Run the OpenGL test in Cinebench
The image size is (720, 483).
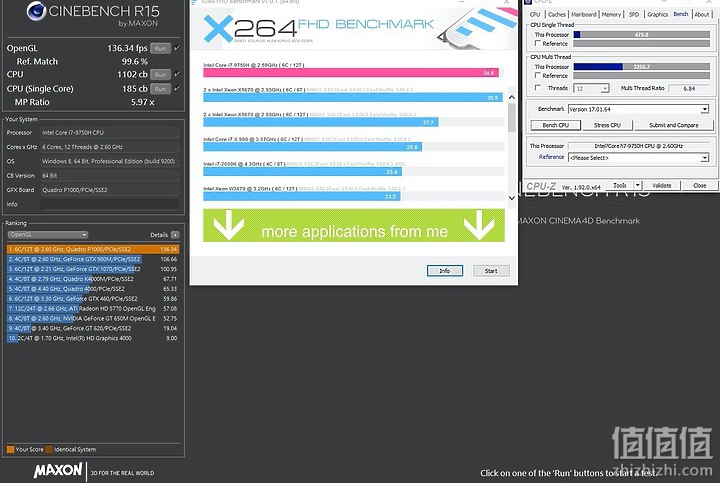tap(160, 48)
